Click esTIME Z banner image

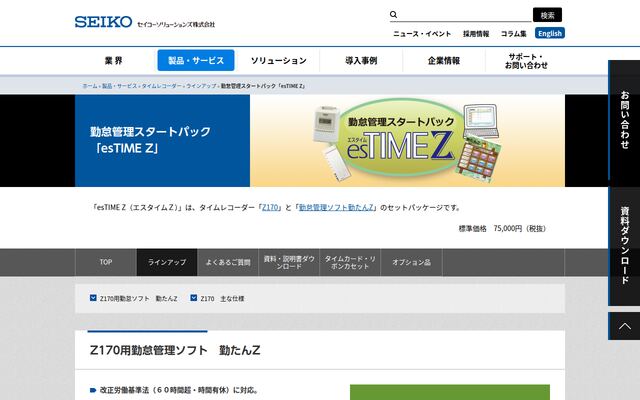point(407,141)
